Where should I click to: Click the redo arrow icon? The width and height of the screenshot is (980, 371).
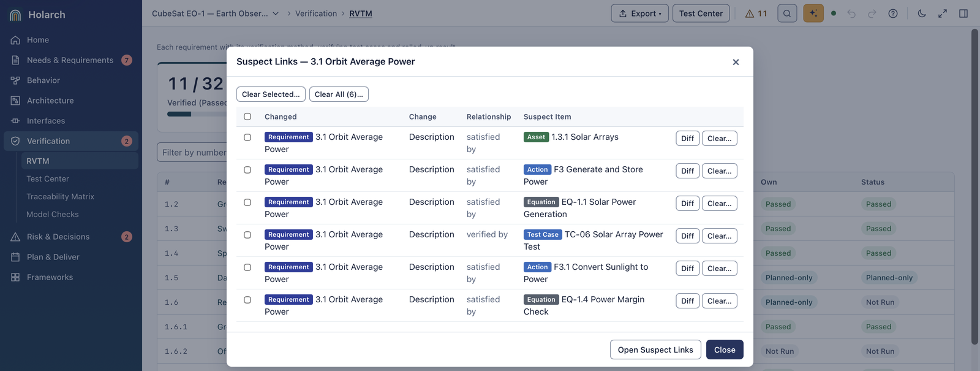[x=872, y=13]
